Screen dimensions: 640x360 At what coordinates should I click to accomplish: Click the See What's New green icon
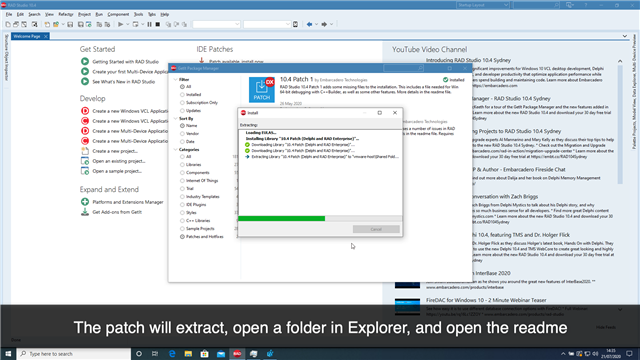point(85,82)
